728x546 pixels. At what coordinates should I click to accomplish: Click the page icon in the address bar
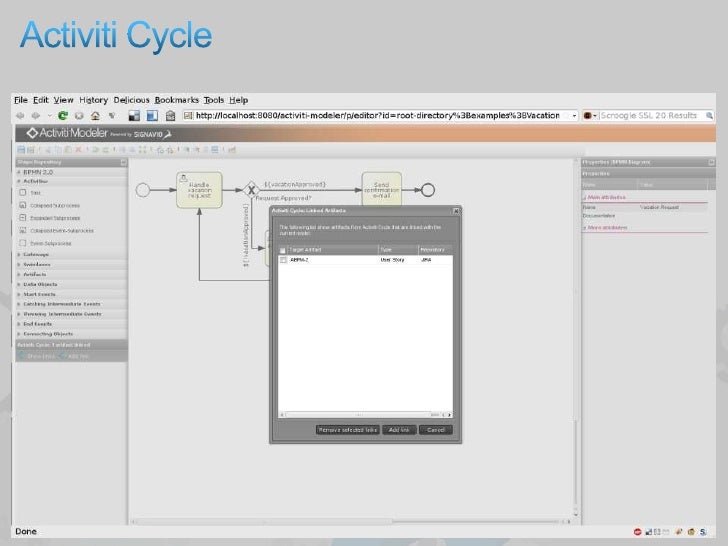188,116
